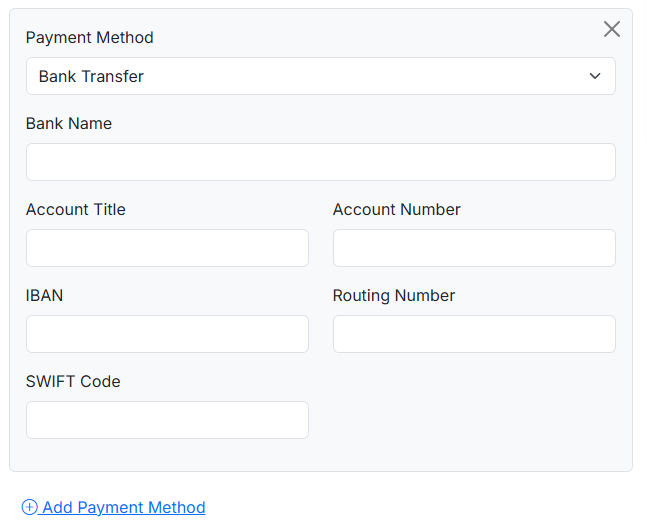The height and width of the screenshot is (532, 647).
Task: Close the payment method card with X
Action: pyautogui.click(x=612, y=29)
